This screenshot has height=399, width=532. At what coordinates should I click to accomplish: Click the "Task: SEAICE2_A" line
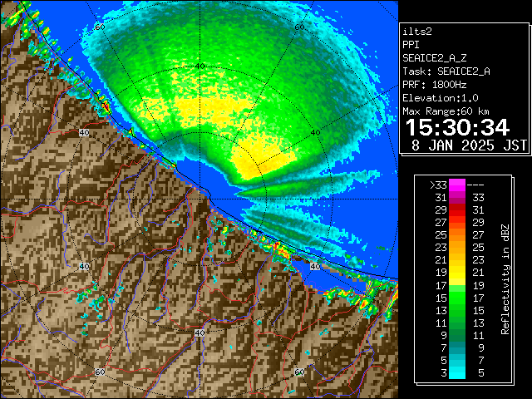coord(446,71)
